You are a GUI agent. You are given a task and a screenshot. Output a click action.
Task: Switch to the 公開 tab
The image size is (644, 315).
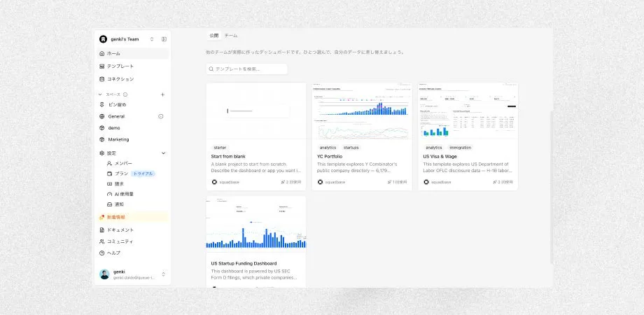click(x=214, y=36)
